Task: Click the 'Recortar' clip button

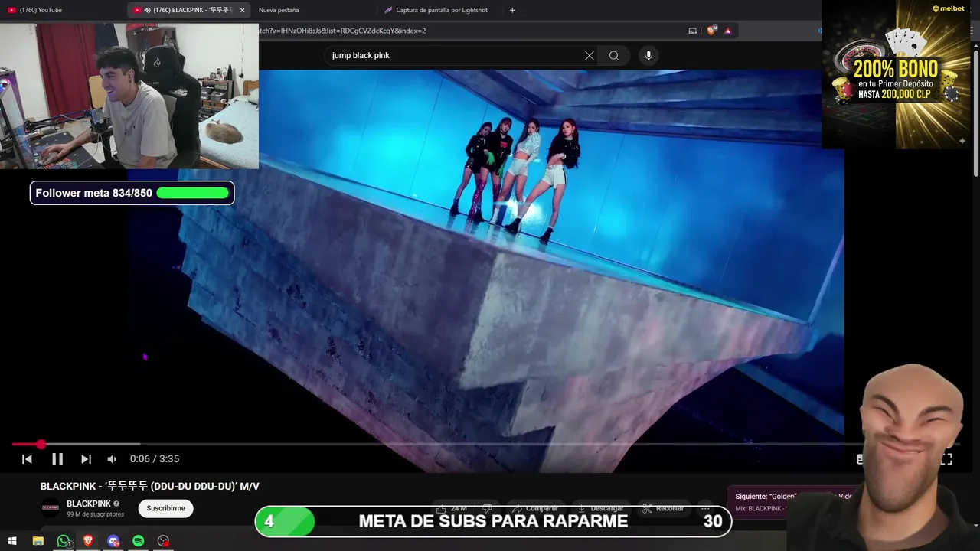Action: 663,508
